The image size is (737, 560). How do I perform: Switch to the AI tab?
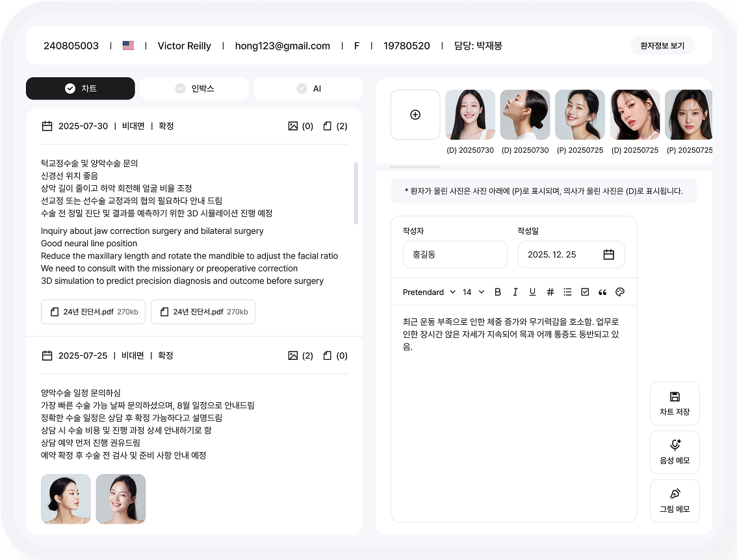click(308, 88)
